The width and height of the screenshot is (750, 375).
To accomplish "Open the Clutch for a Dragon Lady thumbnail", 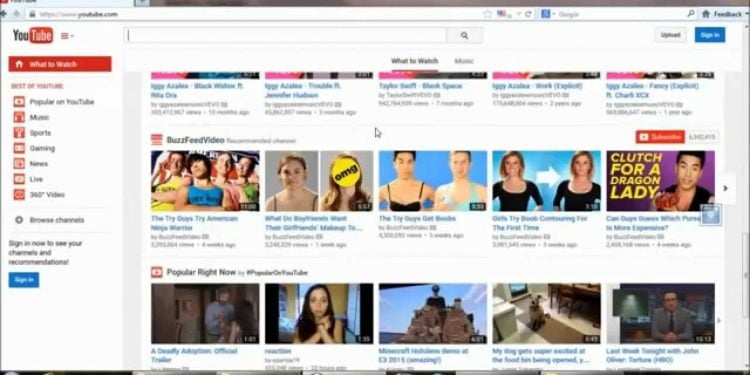I will (661, 181).
